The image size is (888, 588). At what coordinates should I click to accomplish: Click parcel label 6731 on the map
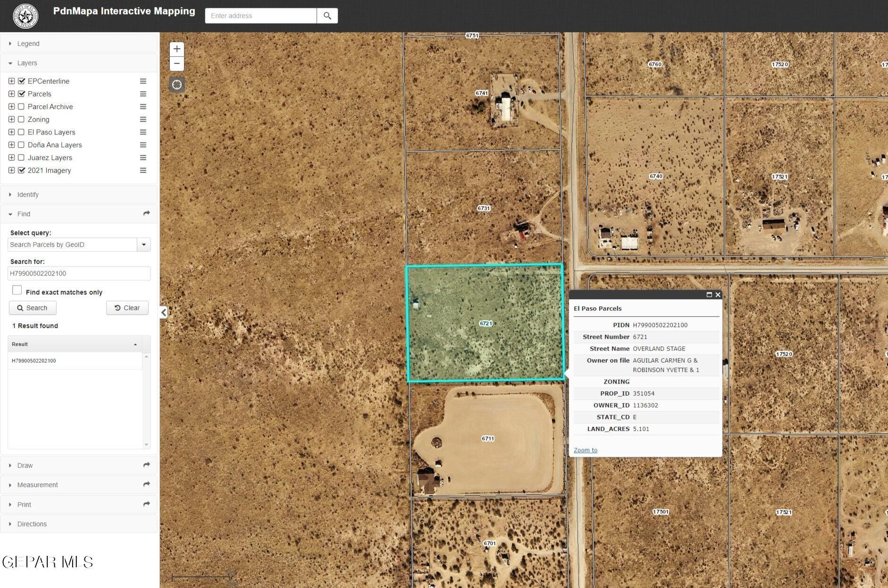pyautogui.click(x=484, y=208)
